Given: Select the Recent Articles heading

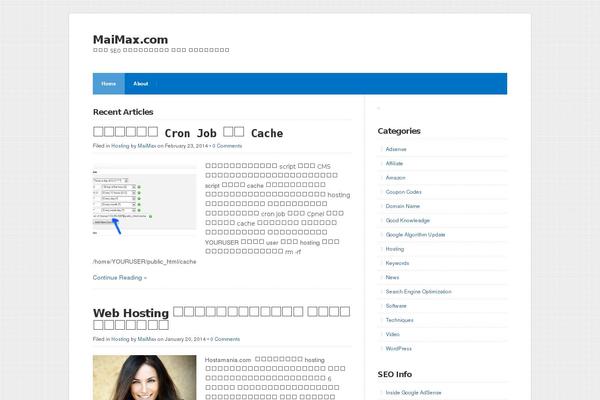Looking at the screenshot, I should pos(123,112).
